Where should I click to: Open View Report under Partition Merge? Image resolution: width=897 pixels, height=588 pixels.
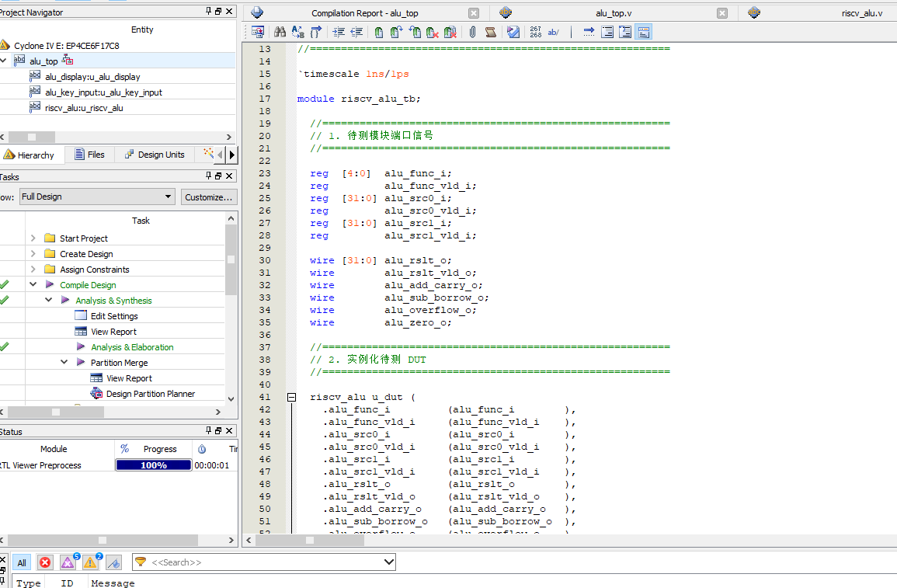pyautogui.click(x=129, y=378)
